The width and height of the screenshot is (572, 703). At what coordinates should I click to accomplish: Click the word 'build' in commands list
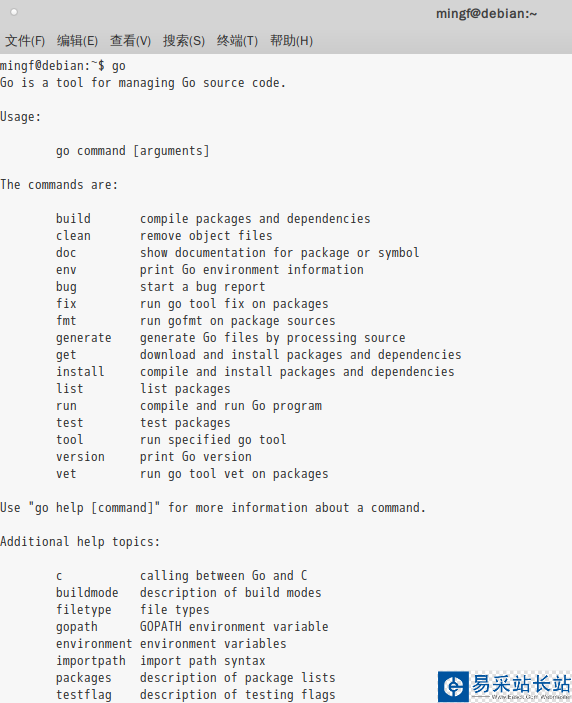[x=73, y=219]
